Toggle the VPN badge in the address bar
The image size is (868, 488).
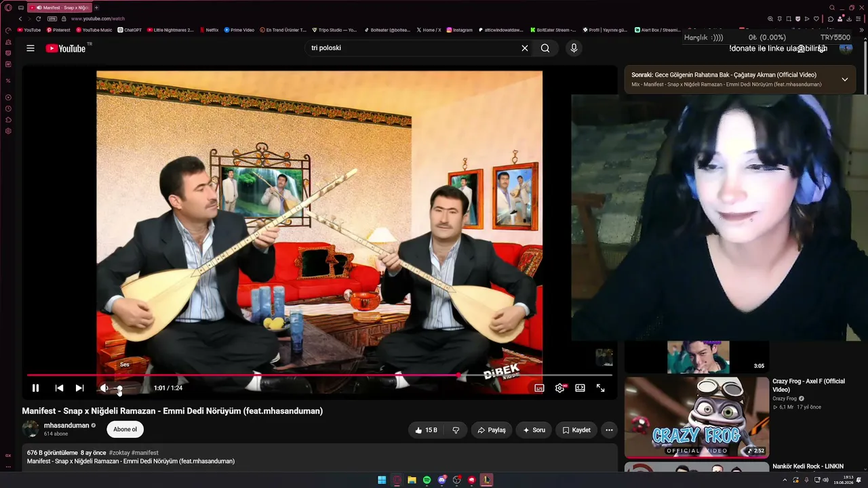(52, 19)
